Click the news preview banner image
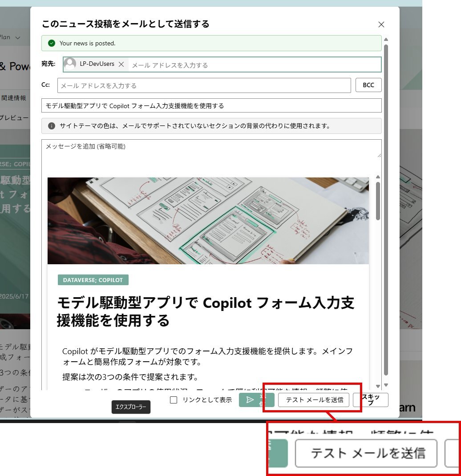Viewport: 461px width, 476px height. (208, 221)
